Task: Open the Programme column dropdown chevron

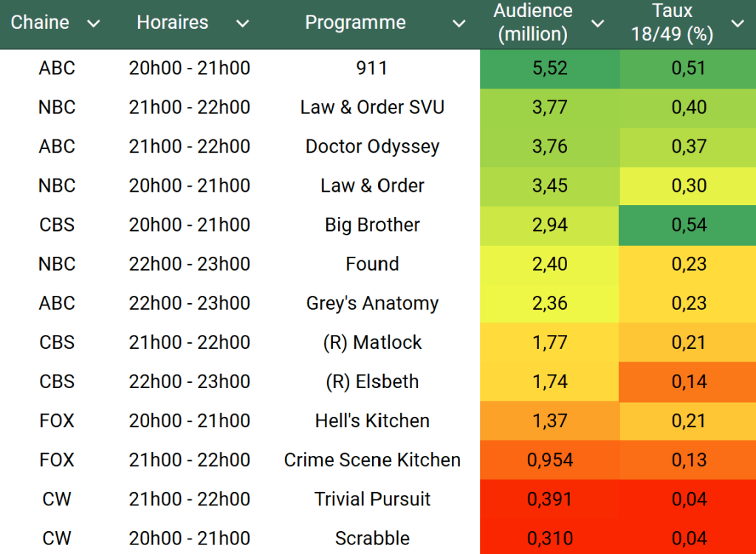Action: [x=458, y=24]
